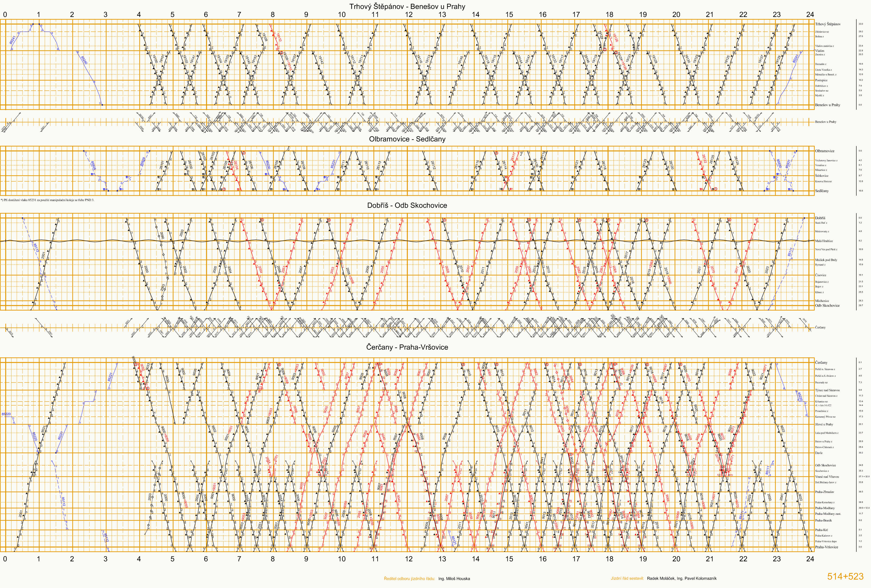Click blue train label 85240

pyautogui.click(x=84, y=60)
